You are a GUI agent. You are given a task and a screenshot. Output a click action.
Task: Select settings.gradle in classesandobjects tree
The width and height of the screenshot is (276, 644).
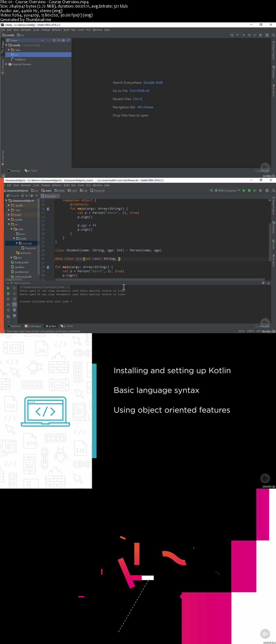[21, 277]
